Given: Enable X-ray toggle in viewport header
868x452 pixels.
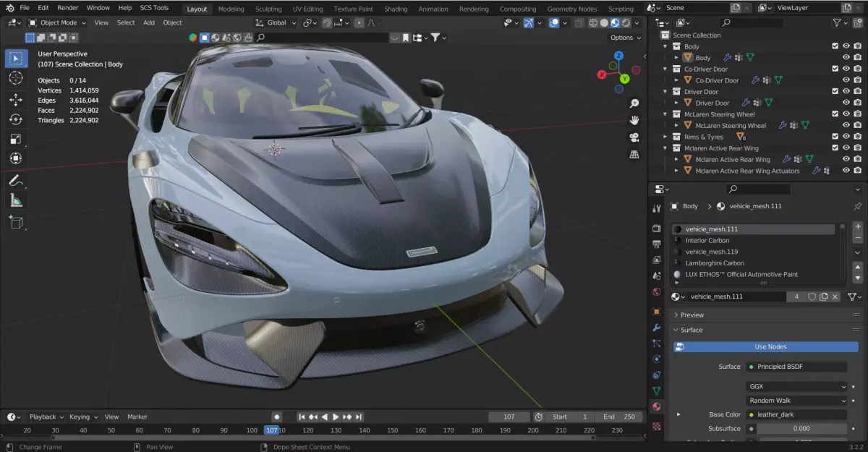Looking at the screenshot, I should tap(579, 22).
